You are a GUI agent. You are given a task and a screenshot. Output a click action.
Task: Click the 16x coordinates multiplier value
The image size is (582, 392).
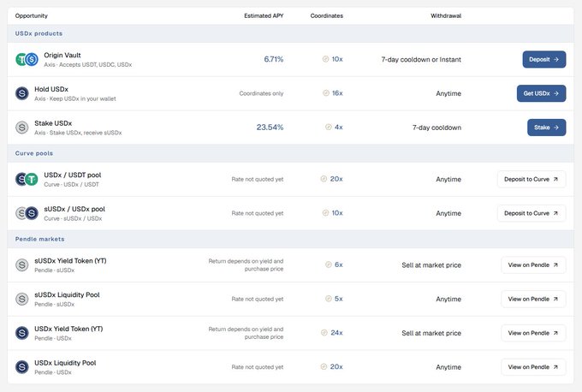pyautogui.click(x=337, y=92)
